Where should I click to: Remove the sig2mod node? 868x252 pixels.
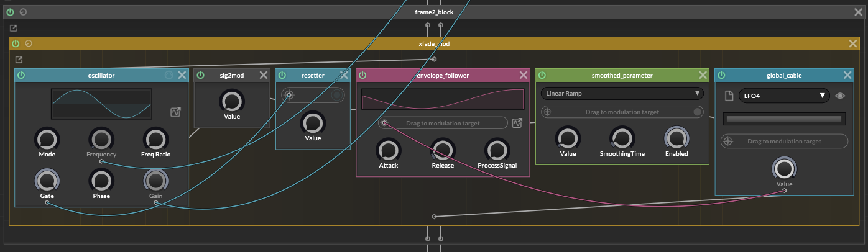coord(264,75)
